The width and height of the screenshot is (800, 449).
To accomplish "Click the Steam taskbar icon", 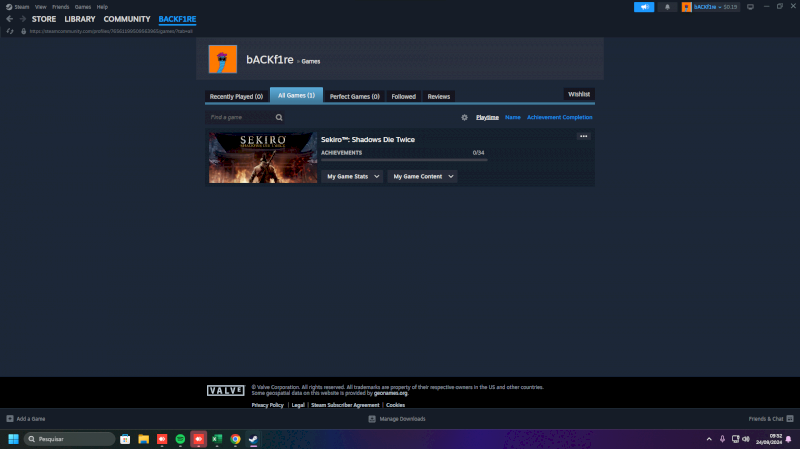I will (x=254, y=439).
